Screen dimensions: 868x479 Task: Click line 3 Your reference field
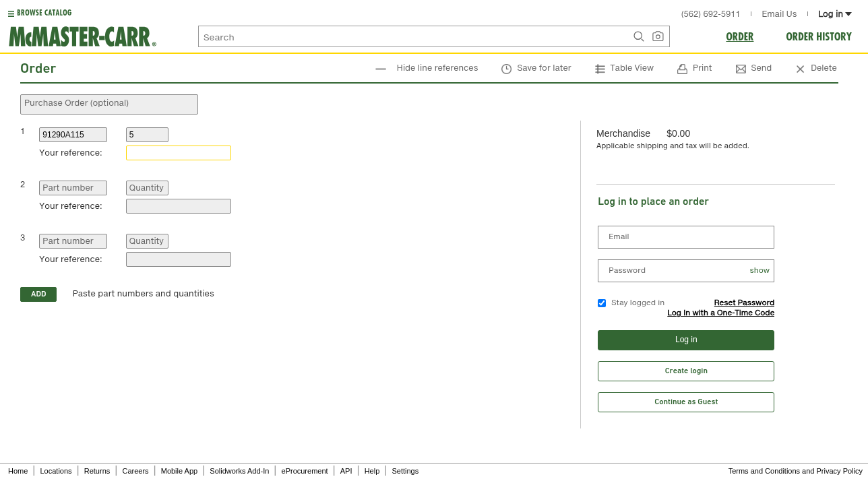pyautogui.click(x=179, y=259)
